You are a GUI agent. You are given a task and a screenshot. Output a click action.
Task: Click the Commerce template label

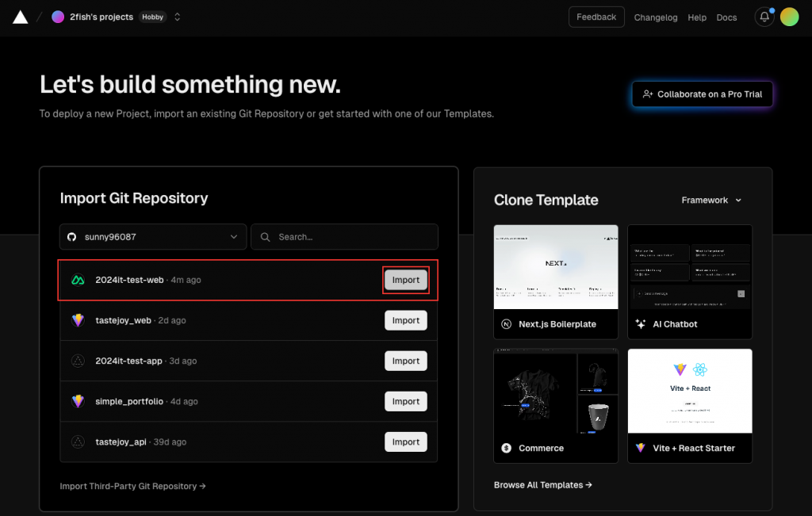pos(541,448)
